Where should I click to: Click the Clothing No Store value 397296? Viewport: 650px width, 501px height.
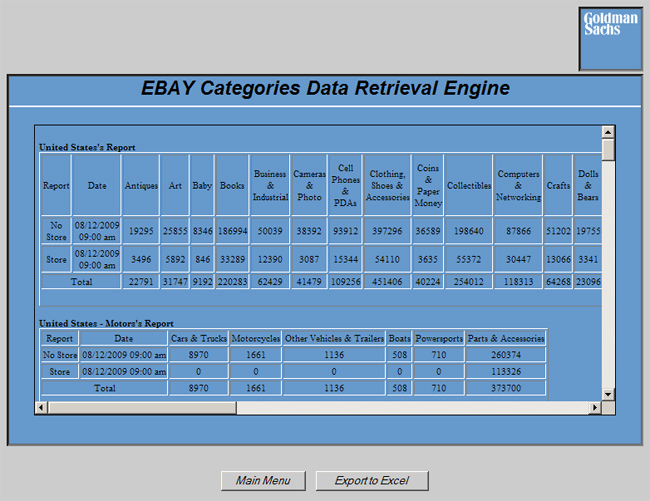(387, 231)
